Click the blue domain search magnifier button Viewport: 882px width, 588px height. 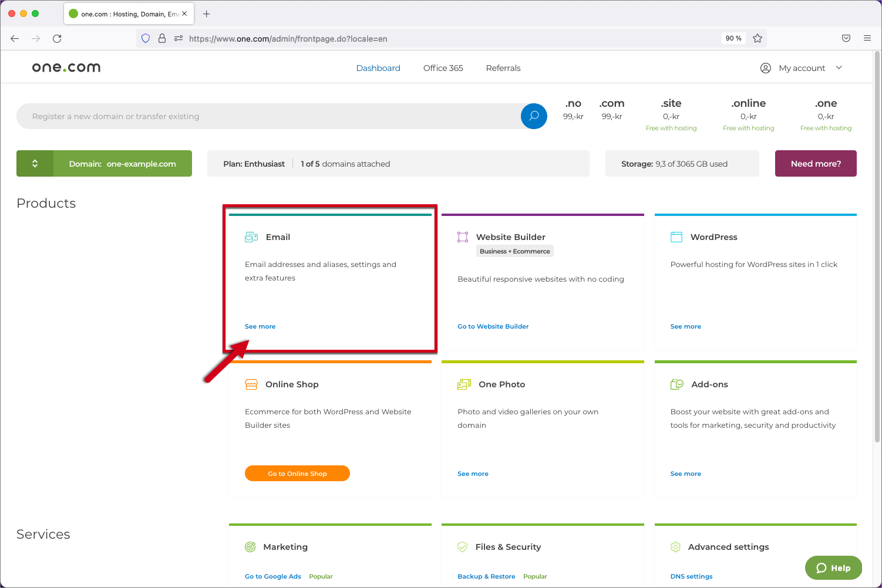[534, 116]
